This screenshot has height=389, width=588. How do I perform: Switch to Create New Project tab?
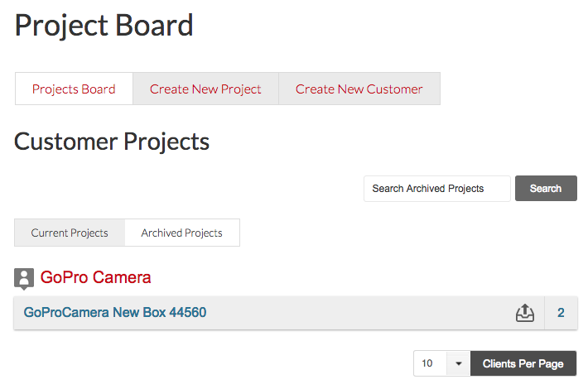205,89
